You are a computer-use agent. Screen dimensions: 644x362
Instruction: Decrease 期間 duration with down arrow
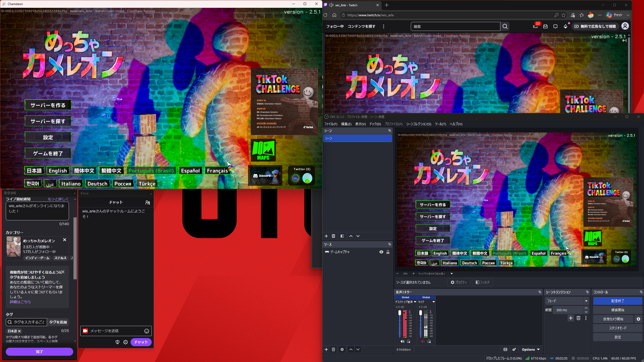(x=586, y=312)
